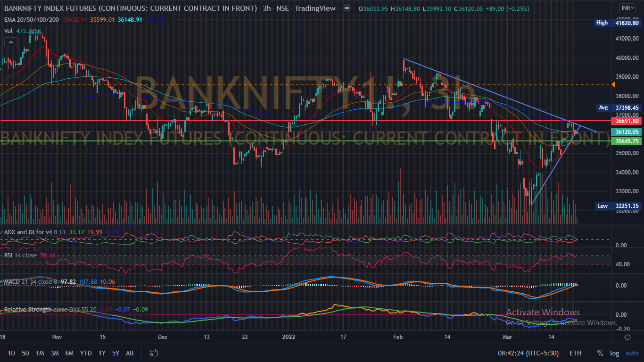Click the Feb label on time axis
Viewport: 644px width, 362px height.
click(397, 337)
